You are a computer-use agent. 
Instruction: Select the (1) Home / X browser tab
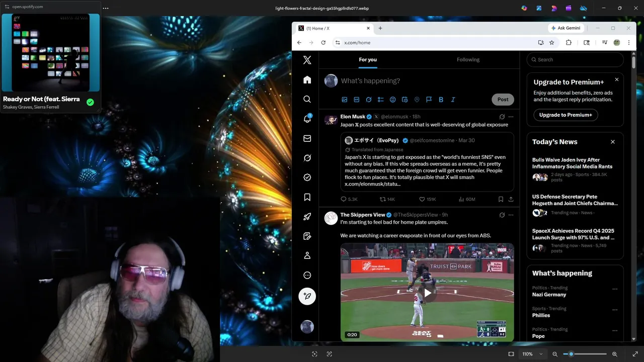click(x=334, y=28)
